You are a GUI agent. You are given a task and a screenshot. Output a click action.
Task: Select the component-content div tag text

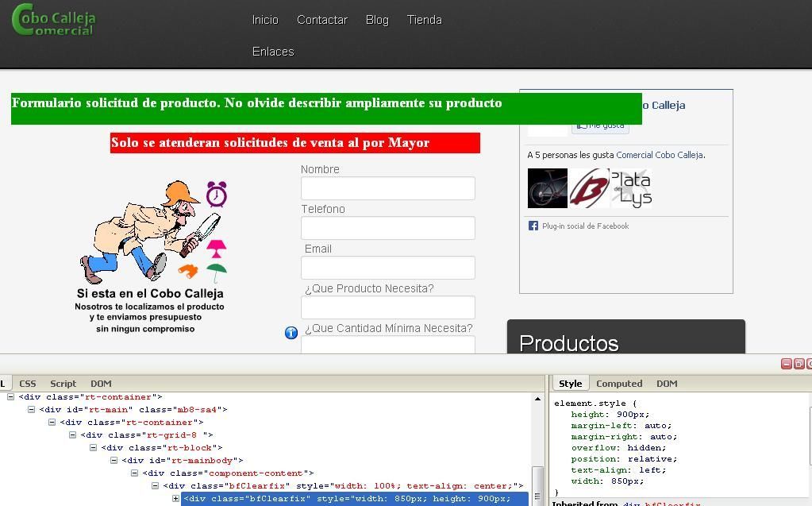229,473
